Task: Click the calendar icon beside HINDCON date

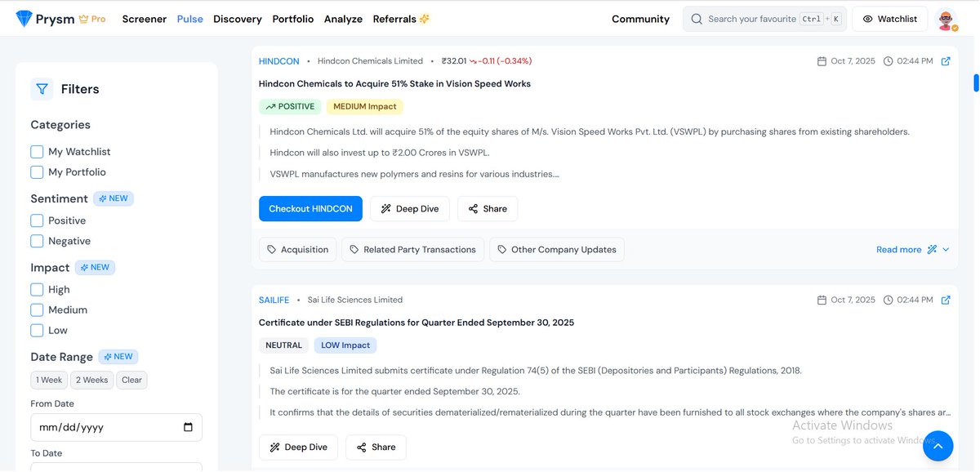Action: click(x=822, y=61)
